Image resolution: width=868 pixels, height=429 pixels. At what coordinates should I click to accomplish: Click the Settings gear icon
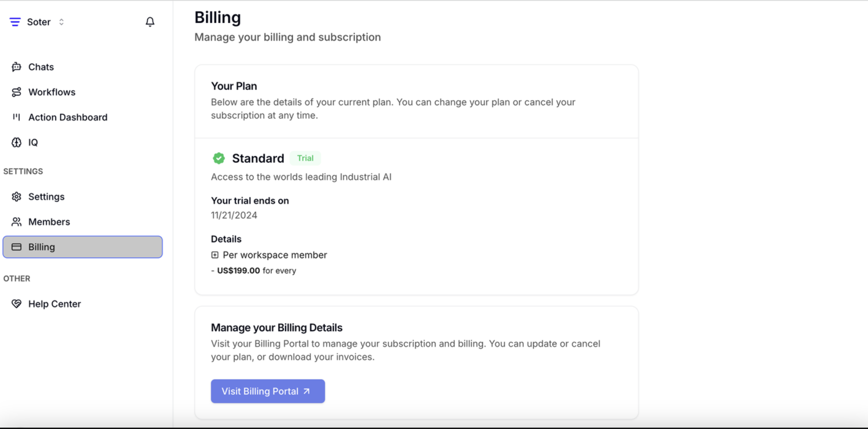click(16, 196)
